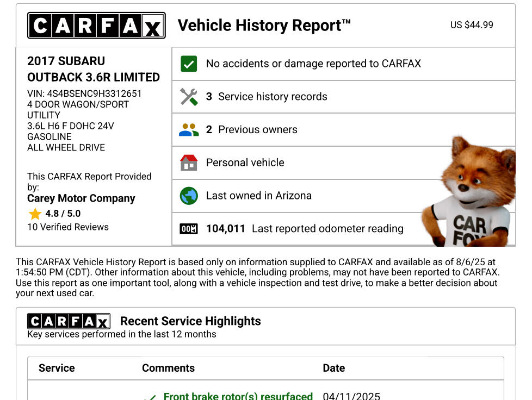Click the Service column header
The height and width of the screenshot is (400, 532).
tap(57, 368)
